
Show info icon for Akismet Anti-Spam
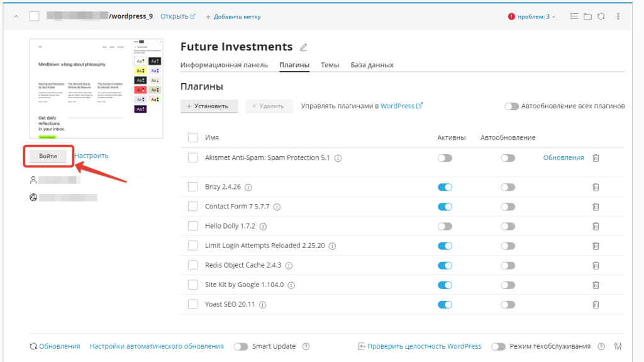point(338,159)
